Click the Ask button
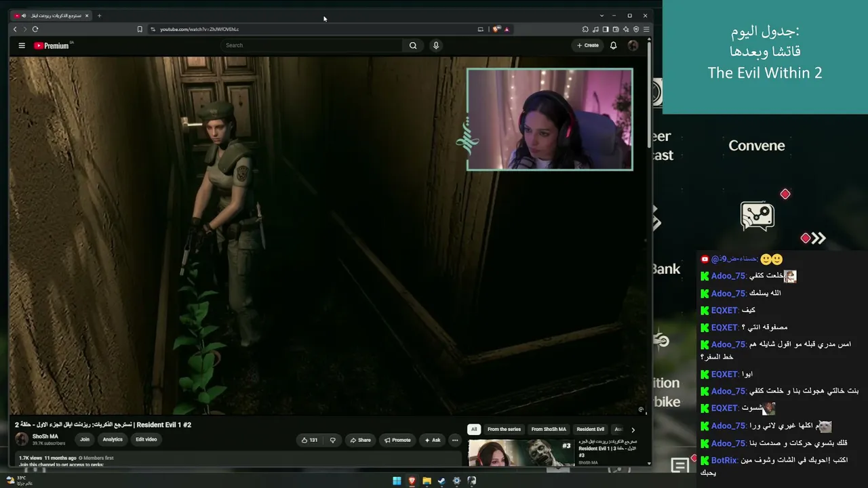The width and height of the screenshot is (868, 488). (432, 440)
